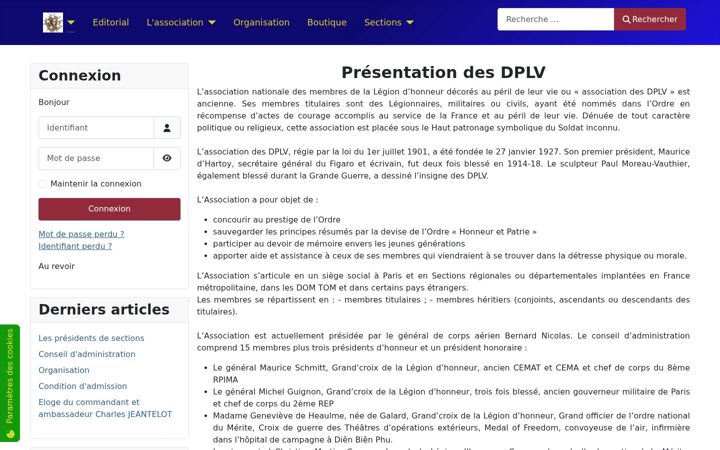Viewport: 720px width, 450px height.
Task: Open the Editorial menu item
Action: coord(111,22)
